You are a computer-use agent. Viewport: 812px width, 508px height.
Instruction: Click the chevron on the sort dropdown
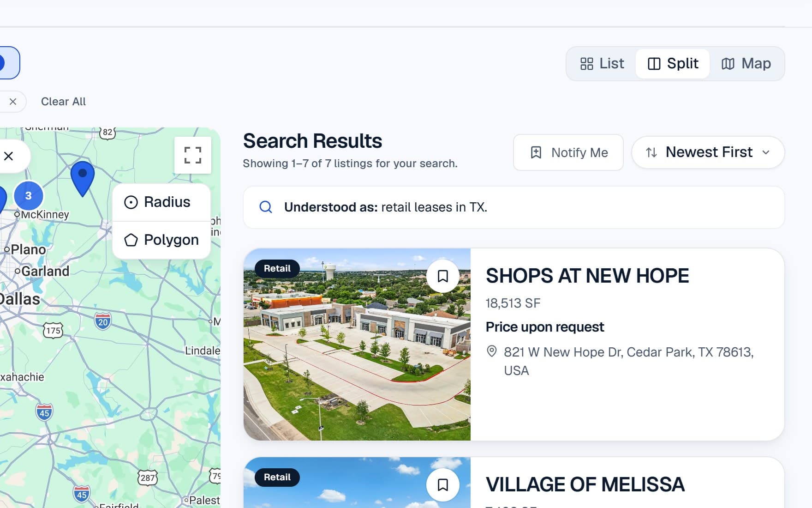pyautogui.click(x=766, y=152)
